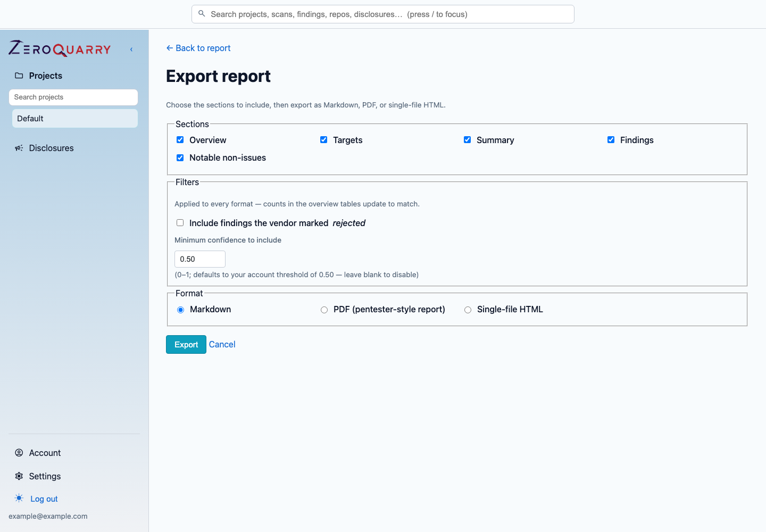This screenshot has height=532, width=766.
Task: Click the Export report heading
Action: 218,76
